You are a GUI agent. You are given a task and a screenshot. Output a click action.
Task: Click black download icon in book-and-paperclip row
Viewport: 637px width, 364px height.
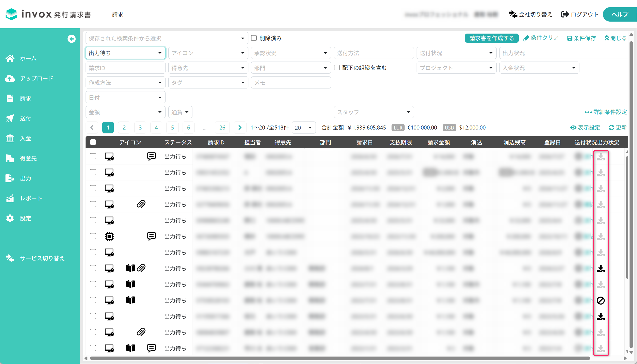(600, 268)
